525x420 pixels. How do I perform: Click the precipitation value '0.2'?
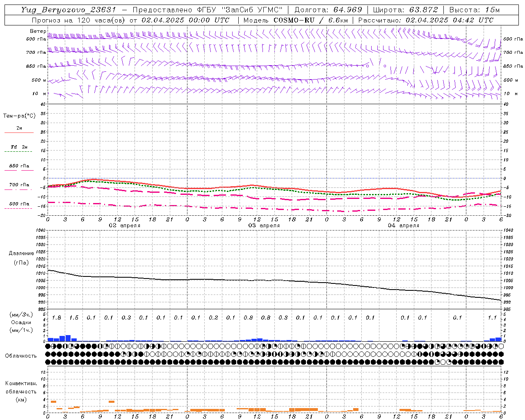point(213,317)
